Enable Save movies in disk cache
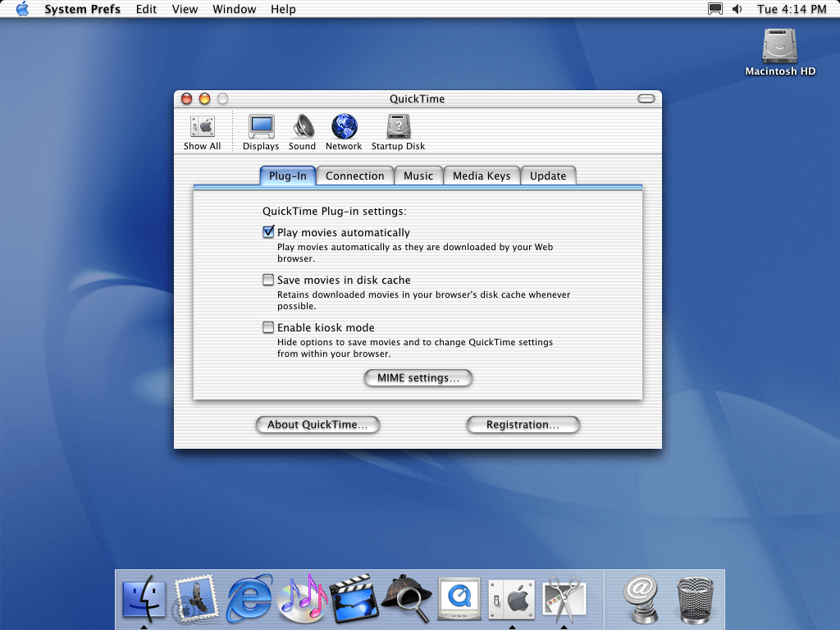This screenshot has height=630, width=840. 268,280
